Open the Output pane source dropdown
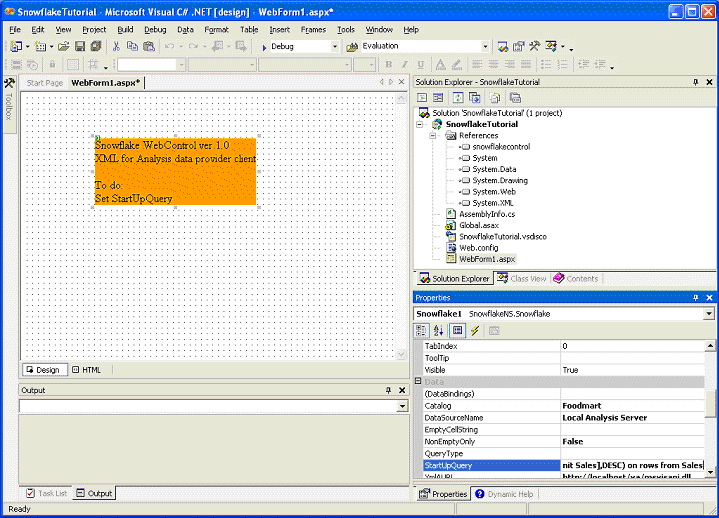The width and height of the screenshot is (719, 518). coord(402,406)
